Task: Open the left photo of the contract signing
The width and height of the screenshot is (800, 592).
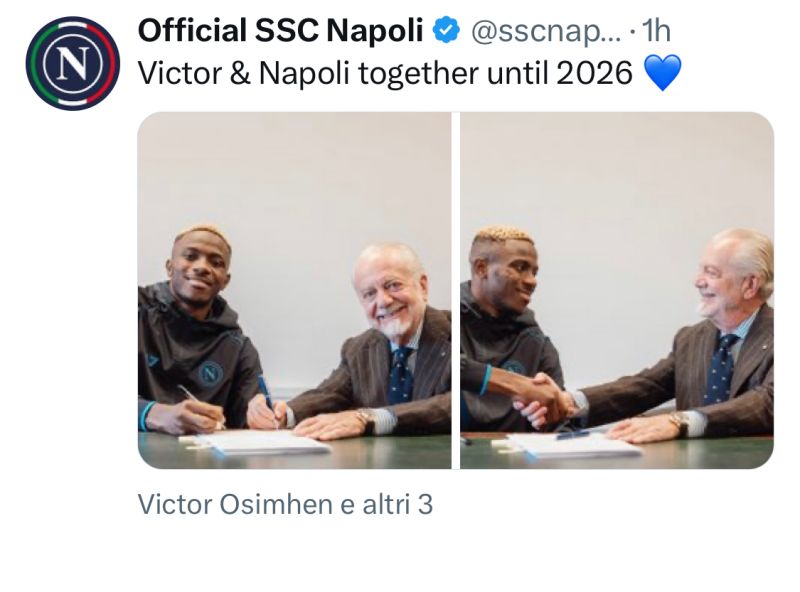Action: click(x=294, y=290)
